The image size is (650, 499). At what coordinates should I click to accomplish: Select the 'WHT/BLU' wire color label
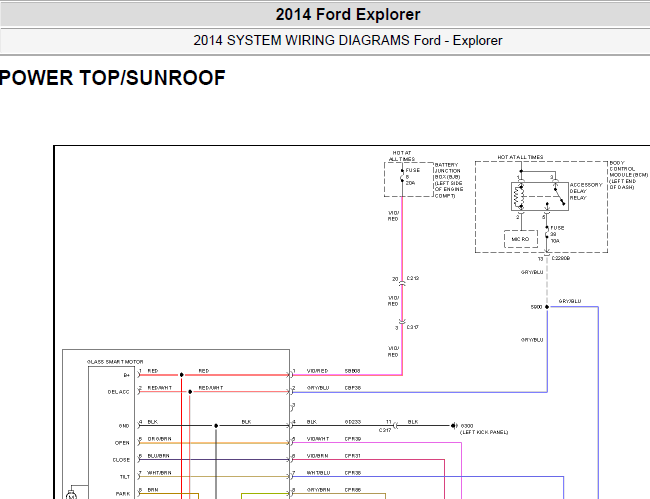click(x=318, y=472)
